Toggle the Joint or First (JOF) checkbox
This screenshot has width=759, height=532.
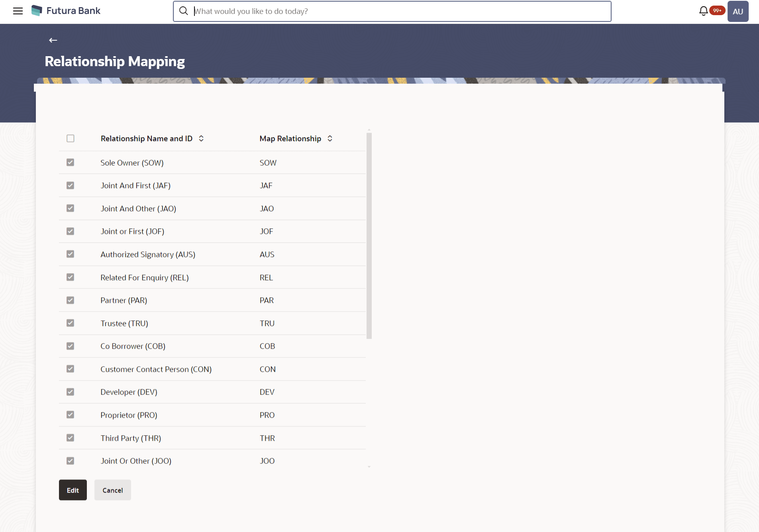(x=71, y=231)
